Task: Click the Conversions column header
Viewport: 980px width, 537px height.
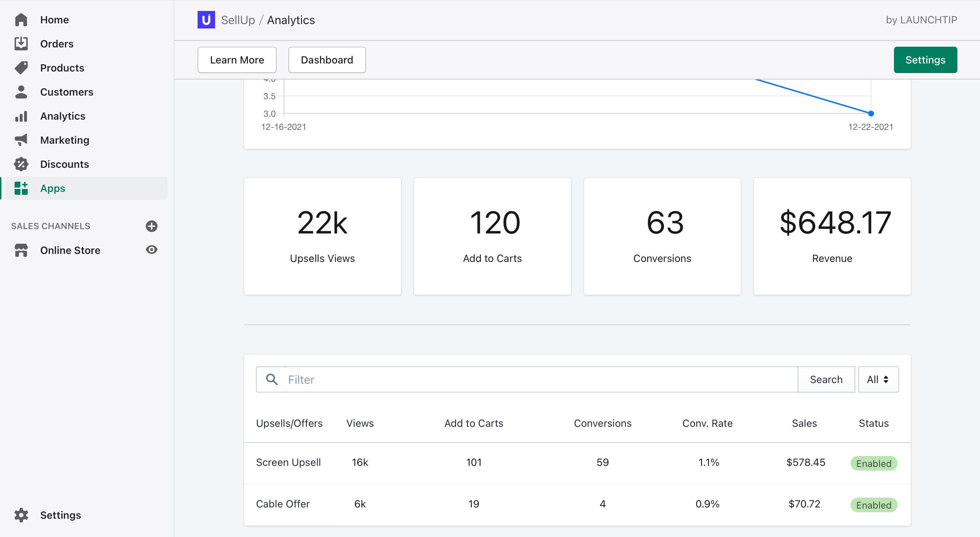Action: 603,423
